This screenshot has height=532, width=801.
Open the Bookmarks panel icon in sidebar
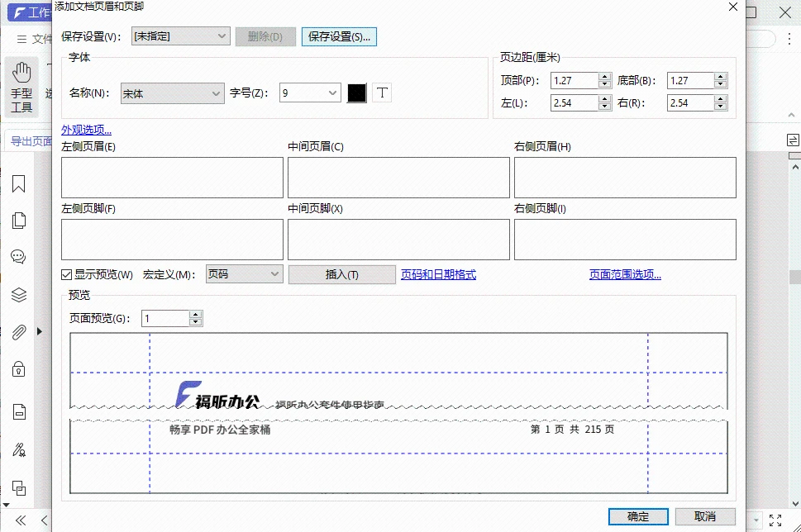(19, 183)
